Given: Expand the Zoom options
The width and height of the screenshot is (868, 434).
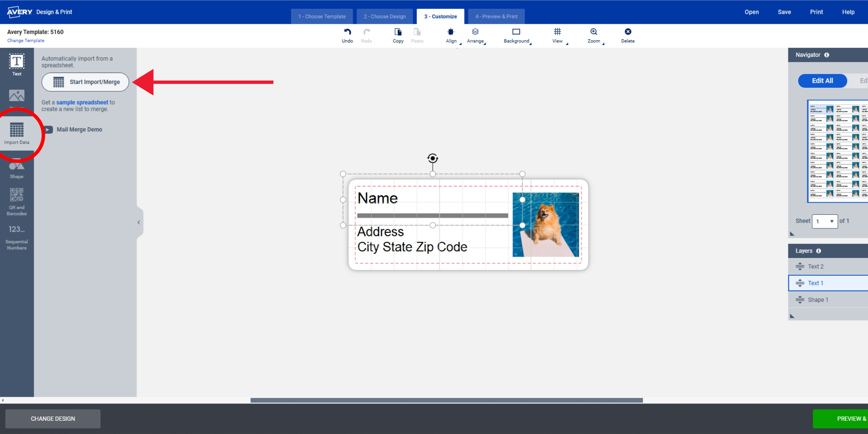Looking at the screenshot, I should pyautogui.click(x=594, y=35).
